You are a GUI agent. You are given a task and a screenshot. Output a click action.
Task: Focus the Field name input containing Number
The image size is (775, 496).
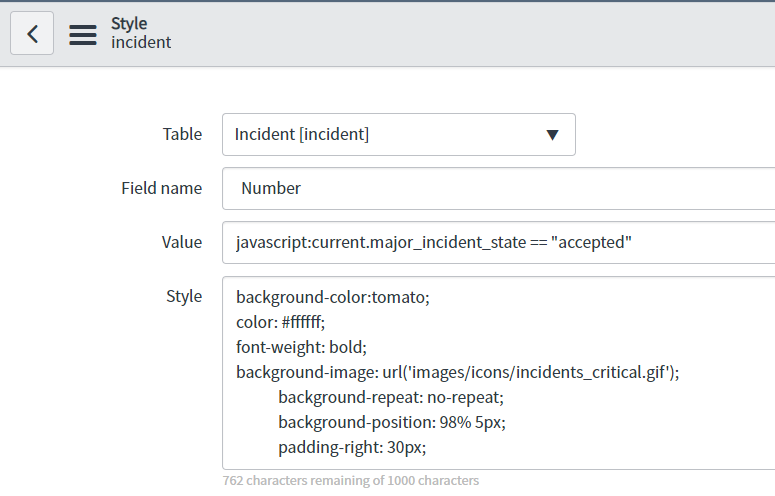click(x=499, y=189)
